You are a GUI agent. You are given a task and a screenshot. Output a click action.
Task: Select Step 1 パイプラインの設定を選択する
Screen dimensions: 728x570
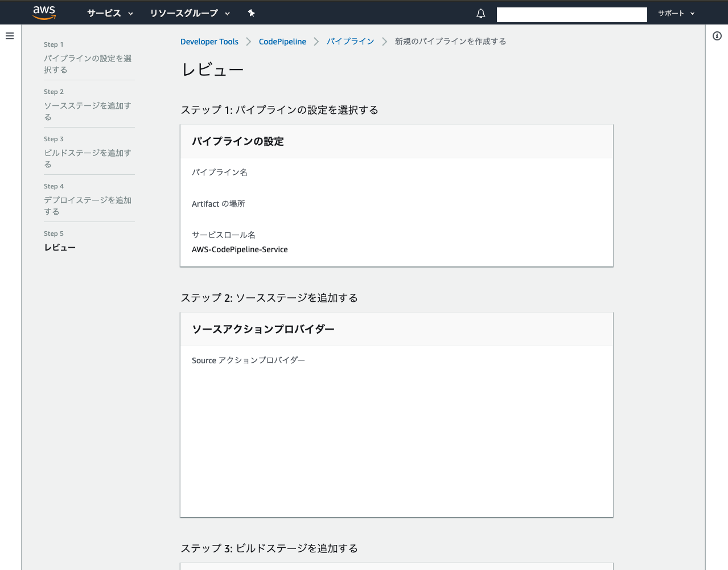click(x=87, y=64)
